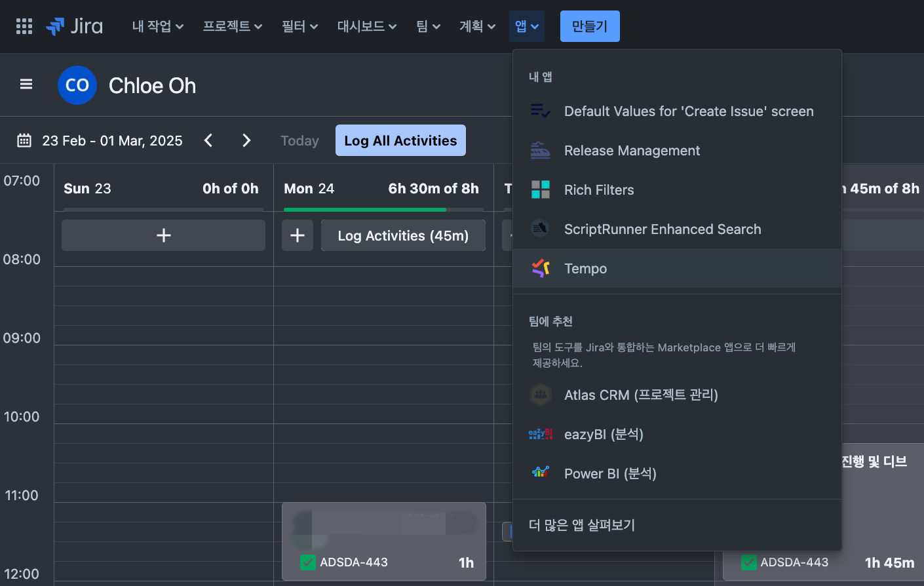Viewport: 924px width, 586px height.
Task: Click the green checkmark on Monday's ADSDA-443
Action: [x=307, y=562]
